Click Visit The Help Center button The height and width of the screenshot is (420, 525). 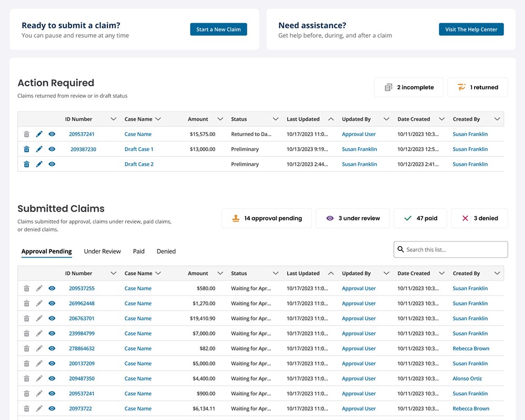click(x=471, y=29)
